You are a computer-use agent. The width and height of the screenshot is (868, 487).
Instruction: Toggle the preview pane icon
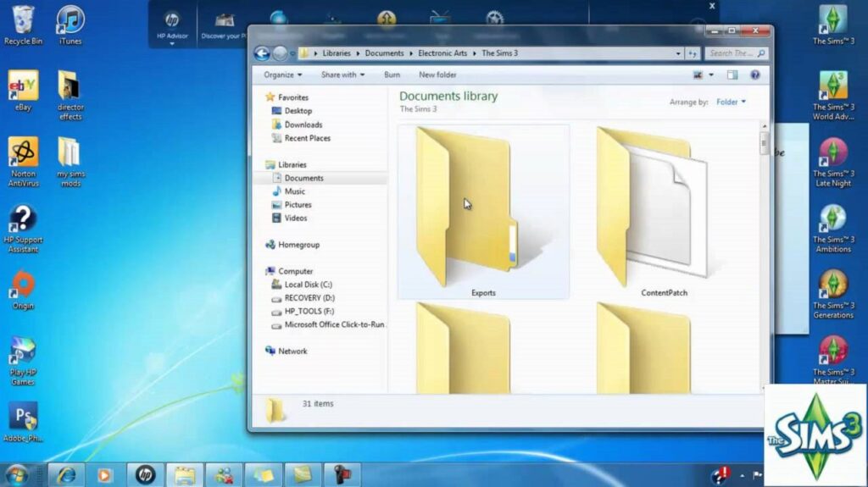coord(732,75)
